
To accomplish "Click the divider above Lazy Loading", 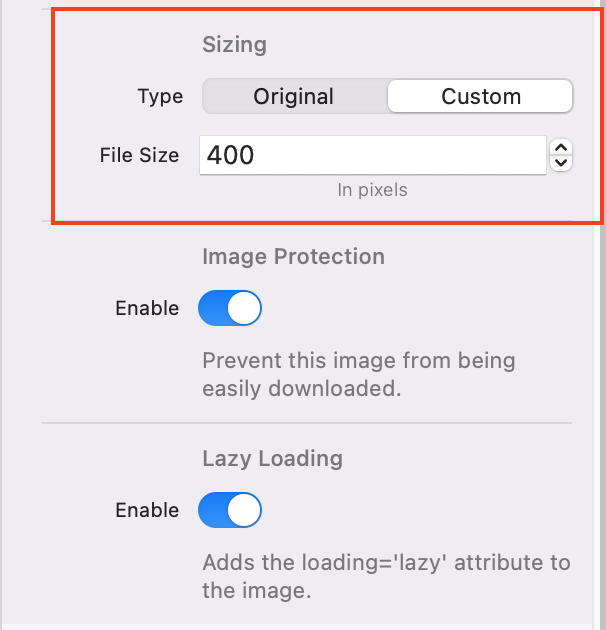I will pos(306,422).
